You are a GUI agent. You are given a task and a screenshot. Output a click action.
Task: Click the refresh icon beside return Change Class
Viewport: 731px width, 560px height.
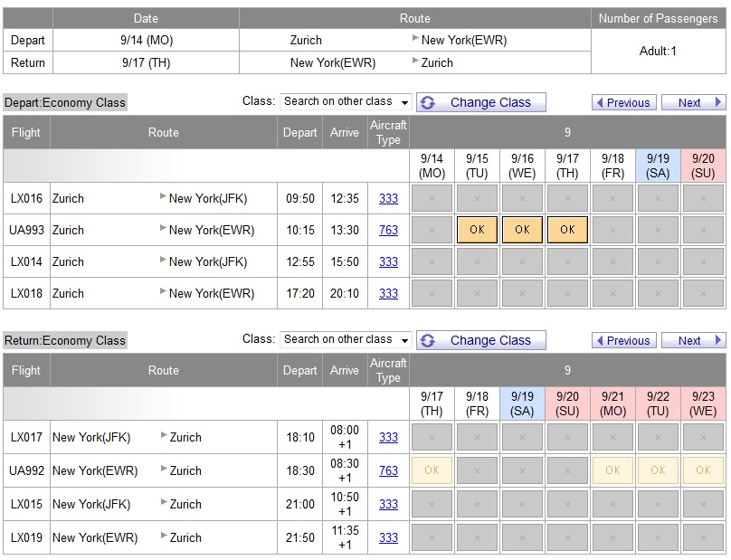[428, 340]
